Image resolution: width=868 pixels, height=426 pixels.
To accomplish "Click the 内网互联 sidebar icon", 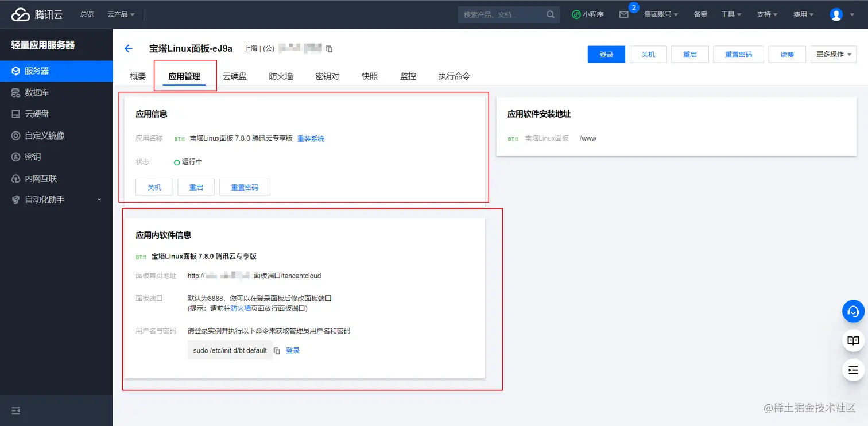I will click(x=15, y=179).
